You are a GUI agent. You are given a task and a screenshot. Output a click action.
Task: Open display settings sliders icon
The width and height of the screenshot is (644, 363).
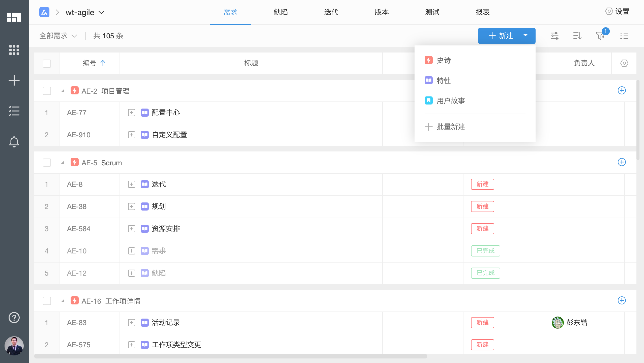coord(554,36)
